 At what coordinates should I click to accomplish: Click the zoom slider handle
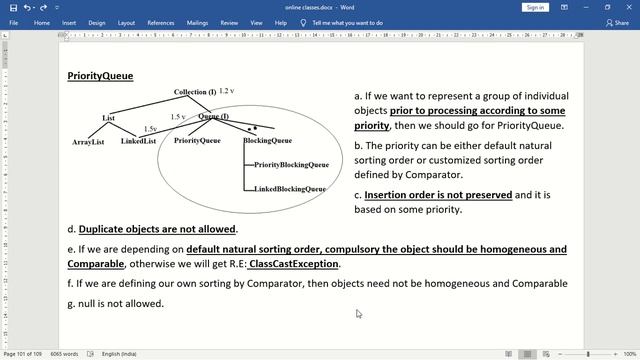[588, 354]
